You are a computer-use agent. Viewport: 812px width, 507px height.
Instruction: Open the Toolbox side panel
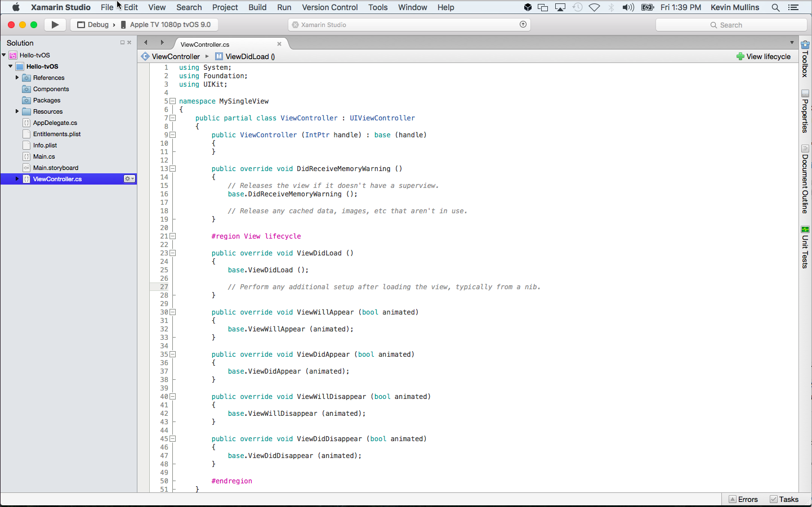click(805, 59)
